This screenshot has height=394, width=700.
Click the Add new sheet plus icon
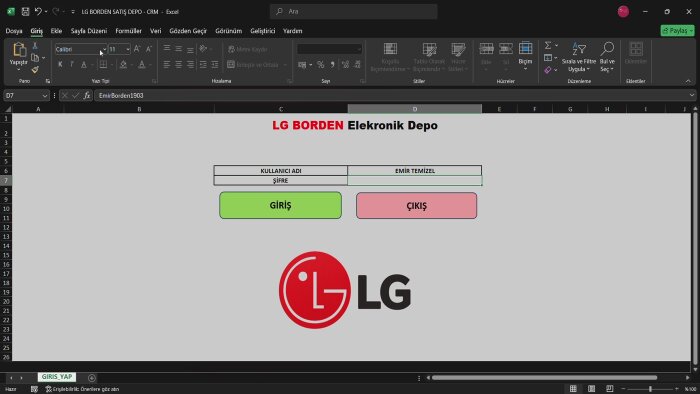point(92,378)
